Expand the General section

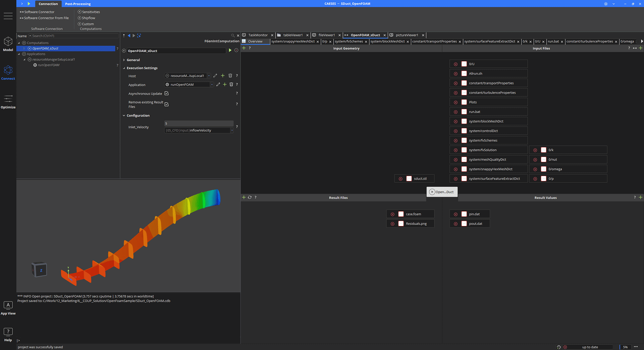pos(124,60)
